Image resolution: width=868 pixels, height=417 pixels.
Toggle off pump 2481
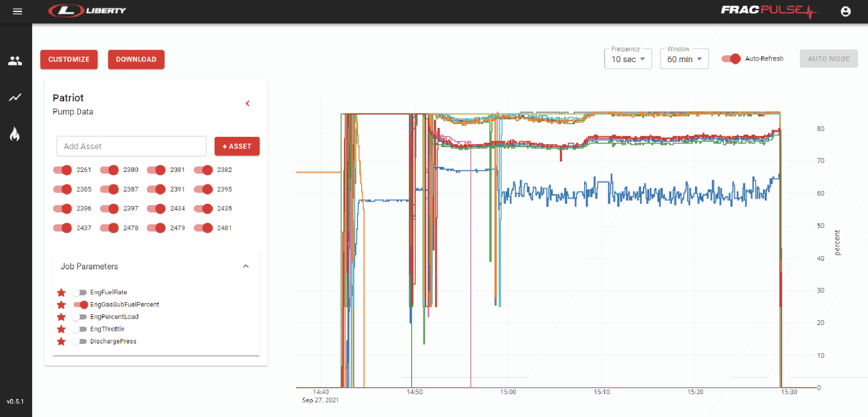[203, 228]
